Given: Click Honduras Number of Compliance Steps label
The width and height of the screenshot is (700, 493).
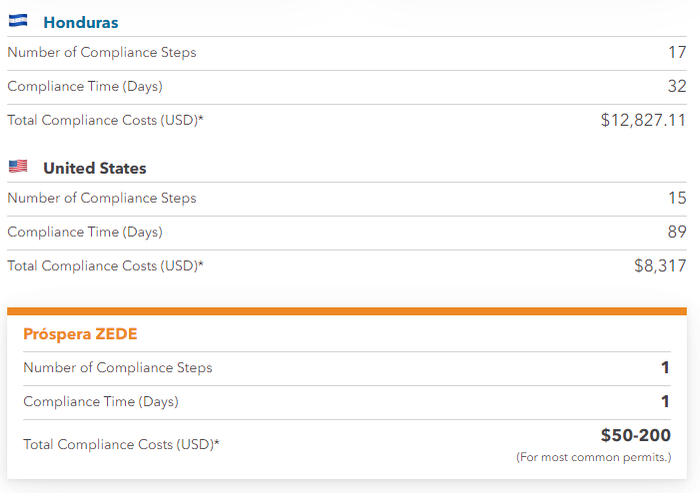Looking at the screenshot, I should [x=102, y=52].
